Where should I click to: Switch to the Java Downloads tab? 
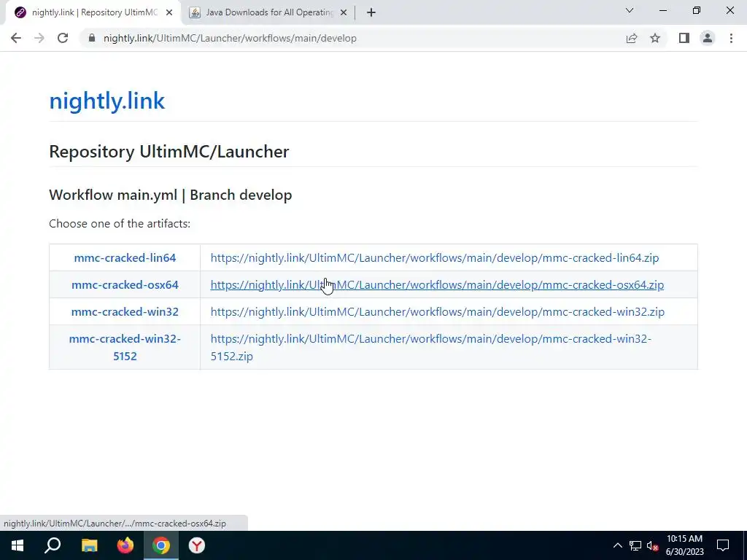click(270, 12)
